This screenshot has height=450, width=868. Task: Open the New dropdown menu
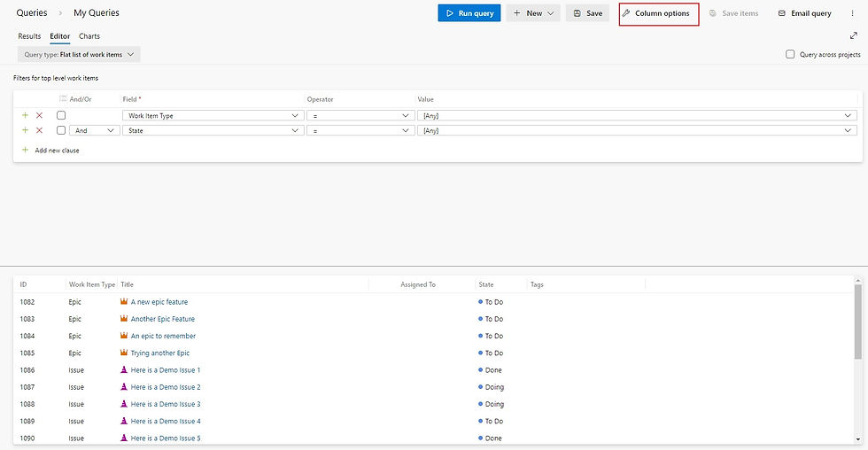coord(533,13)
